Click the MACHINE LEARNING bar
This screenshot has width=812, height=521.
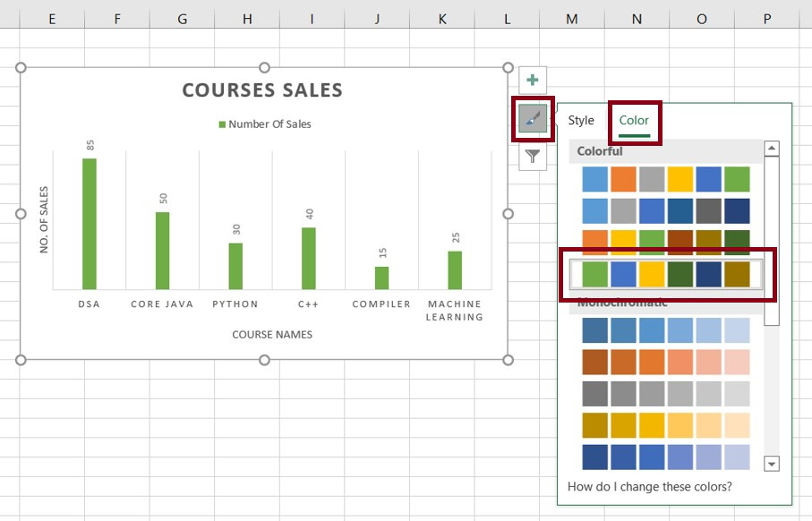455,270
